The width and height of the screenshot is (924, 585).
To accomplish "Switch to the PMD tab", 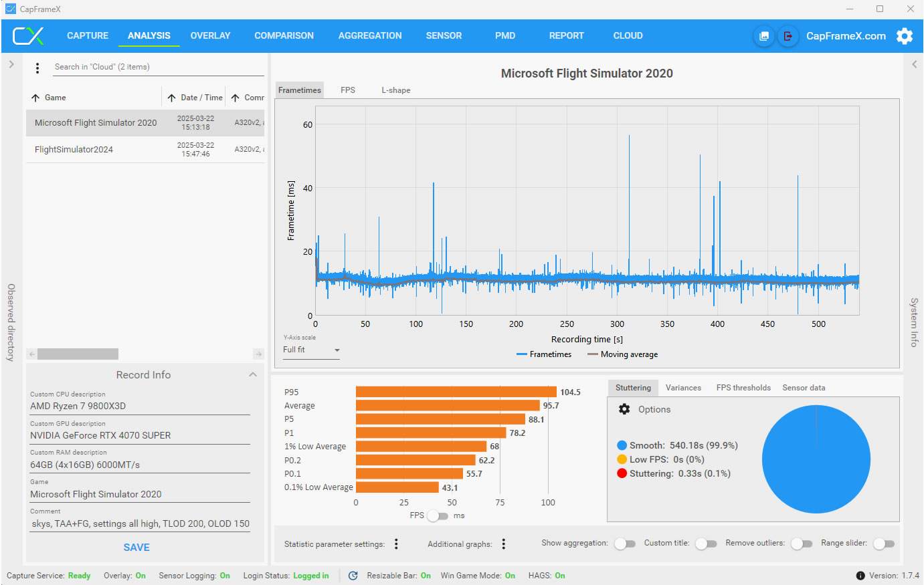I will point(505,36).
